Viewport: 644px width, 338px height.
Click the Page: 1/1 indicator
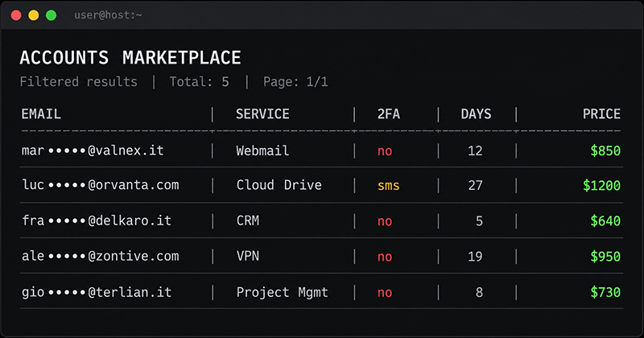(x=295, y=82)
